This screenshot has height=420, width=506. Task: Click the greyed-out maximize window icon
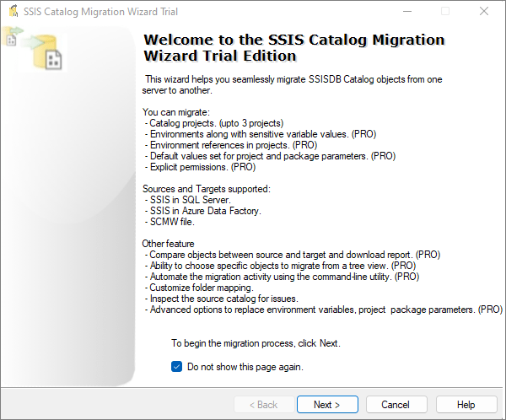(445, 12)
